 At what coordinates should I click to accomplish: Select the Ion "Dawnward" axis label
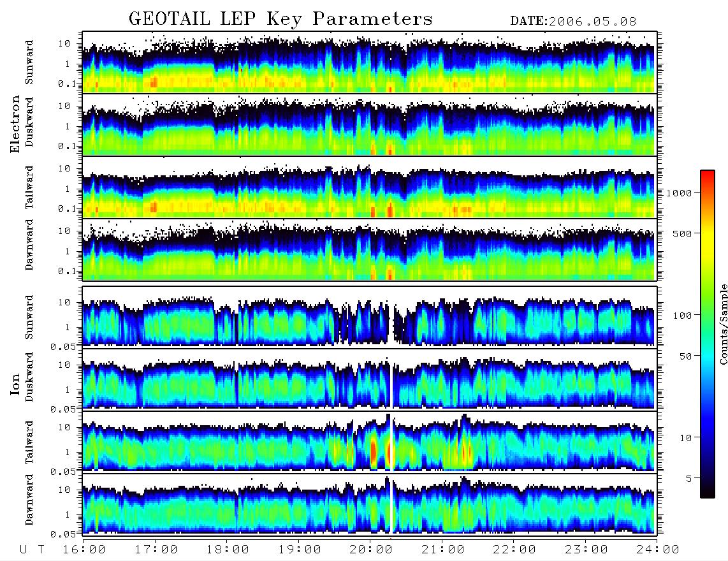point(29,500)
